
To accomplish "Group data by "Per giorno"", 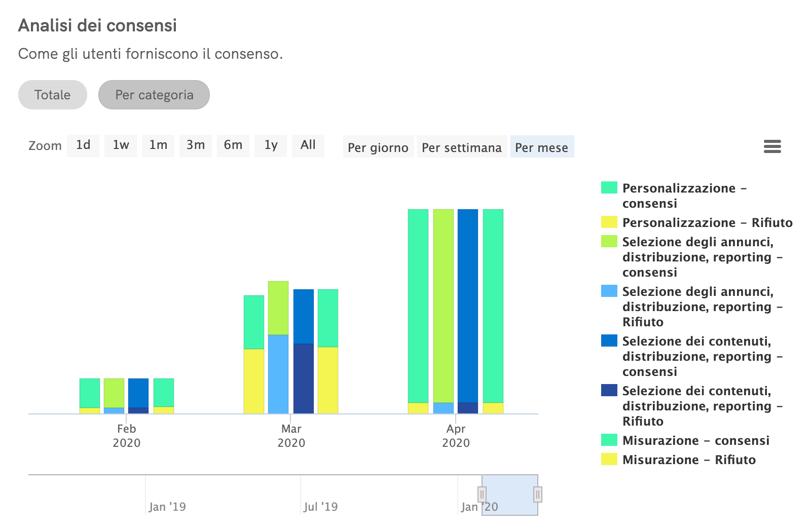I will [x=378, y=147].
